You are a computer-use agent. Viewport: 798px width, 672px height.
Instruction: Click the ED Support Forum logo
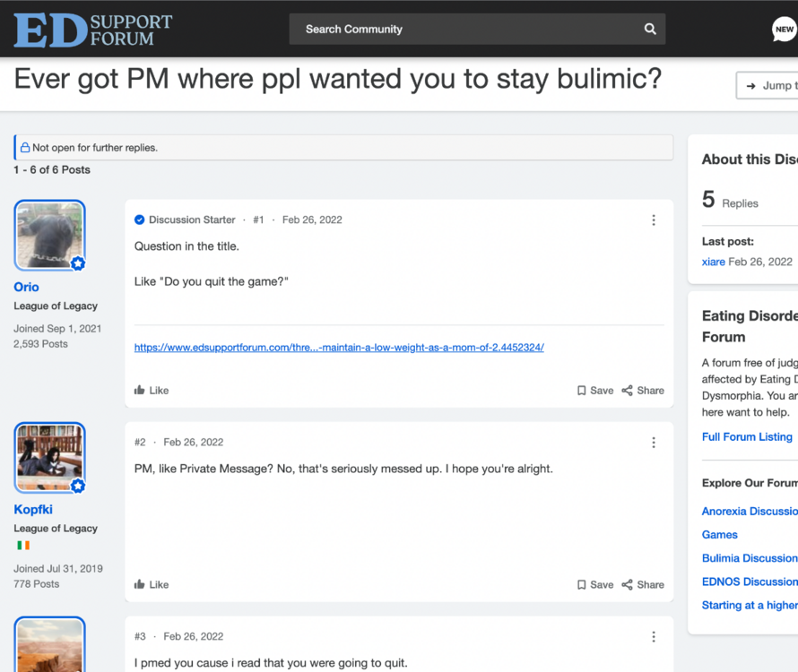click(x=93, y=30)
